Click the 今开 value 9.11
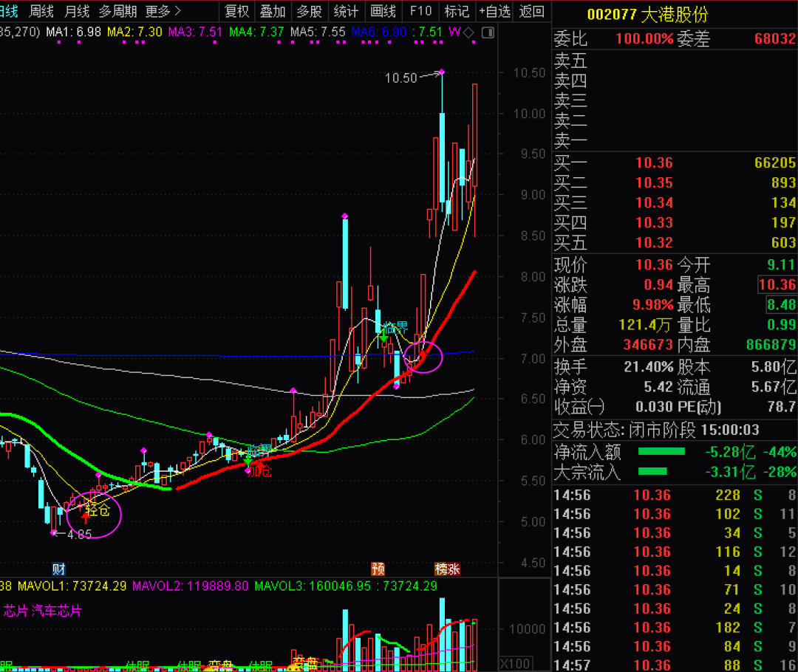This screenshot has width=798, height=672. click(x=781, y=264)
